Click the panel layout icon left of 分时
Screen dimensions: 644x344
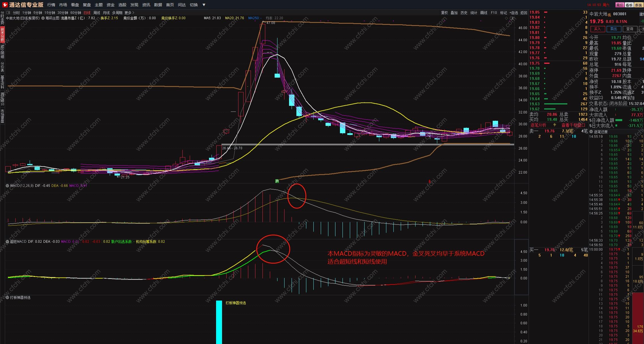8,13
